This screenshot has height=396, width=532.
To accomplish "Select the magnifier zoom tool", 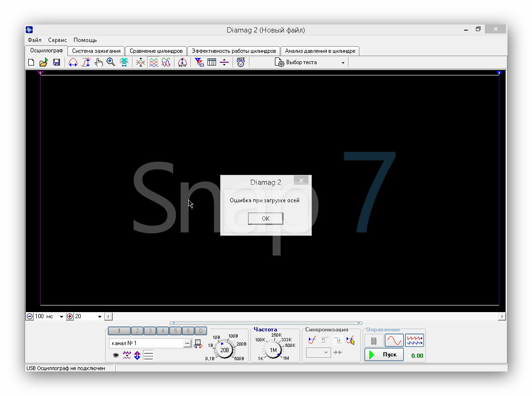I will [111, 62].
